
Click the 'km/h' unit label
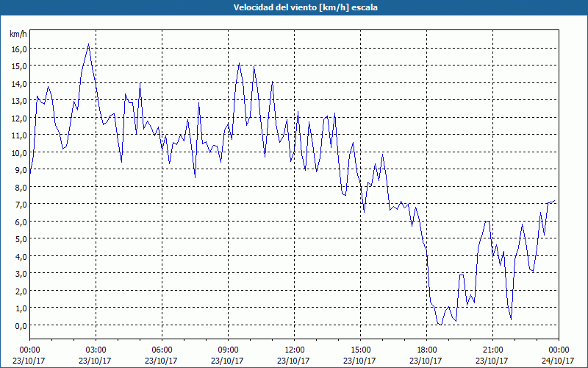pyautogui.click(x=18, y=34)
